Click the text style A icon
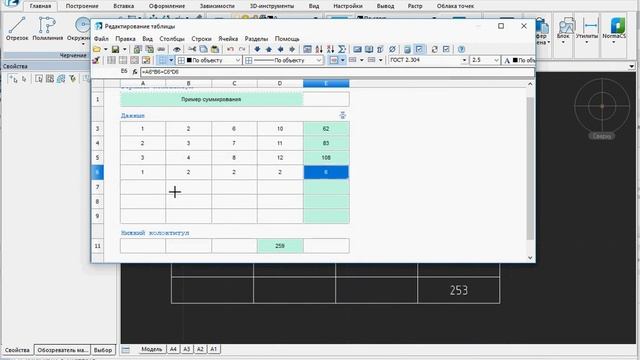Image resolution: width=640 pixels, height=360 pixels. (x=507, y=60)
